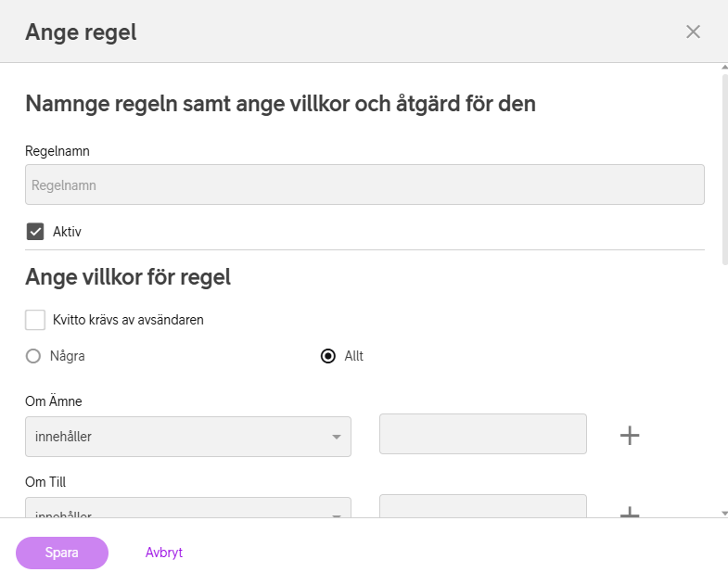The image size is (728, 585).
Task: Click the Ange villkor för regel heading
Action: tap(128, 276)
